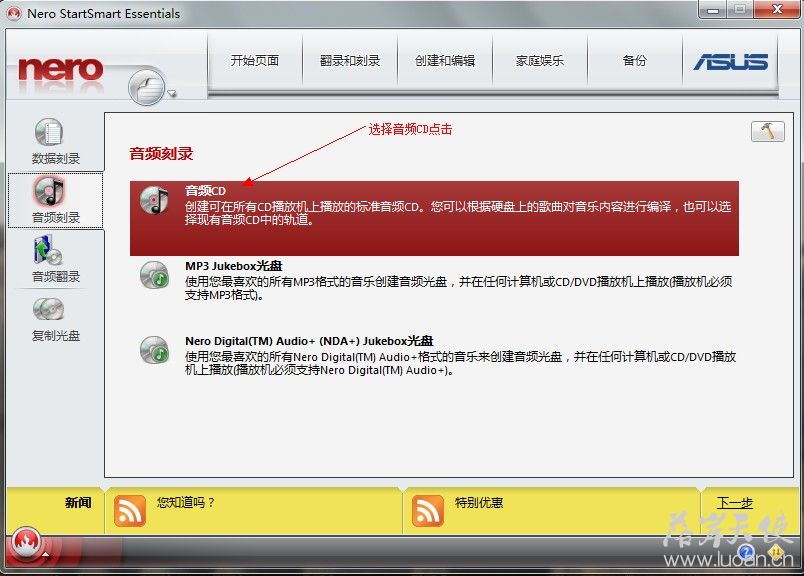
Task: Open the 您知道吗？ RSS feed icon
Action: (x=130, y=511)
